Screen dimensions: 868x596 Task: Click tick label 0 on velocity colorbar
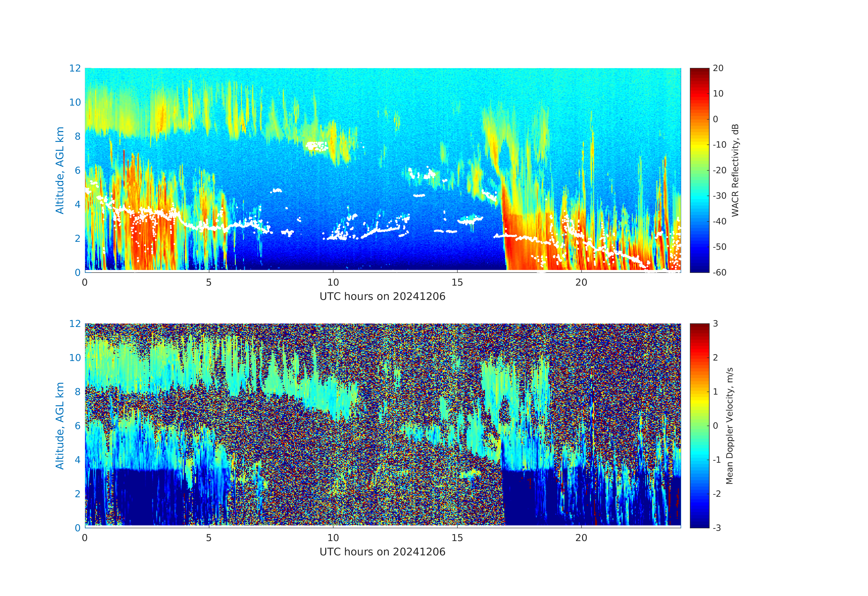tap(715, 426)
